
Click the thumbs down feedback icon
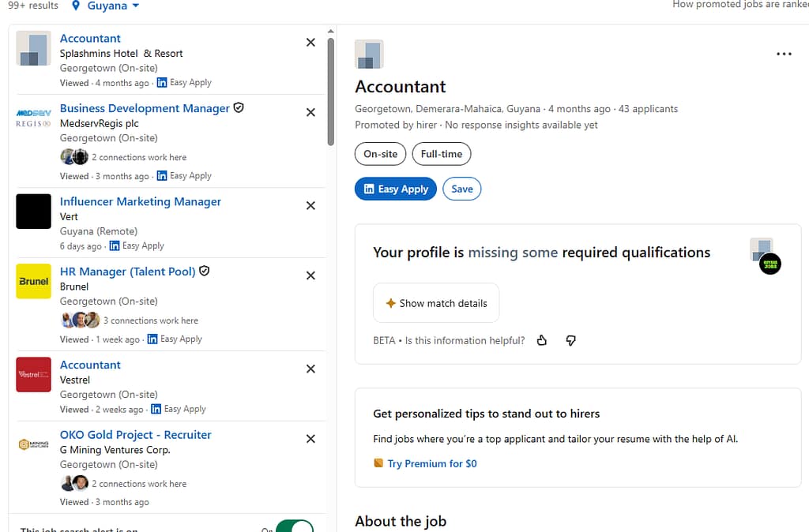coord(571,340)
